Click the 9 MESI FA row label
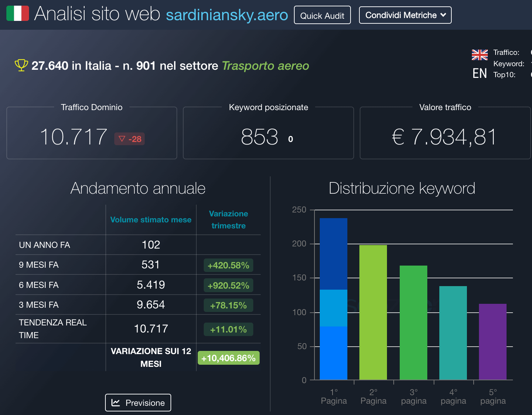532x415 pixels. 39,265
